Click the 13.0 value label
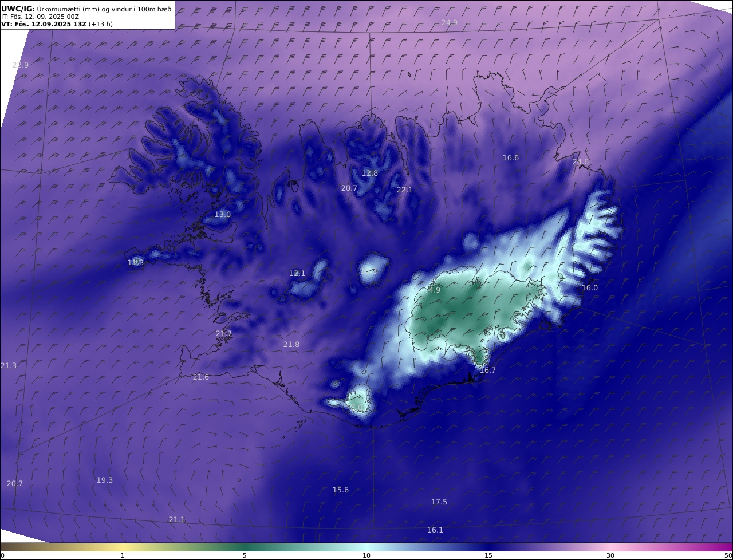The image size is (733, 560). point(223,214)
